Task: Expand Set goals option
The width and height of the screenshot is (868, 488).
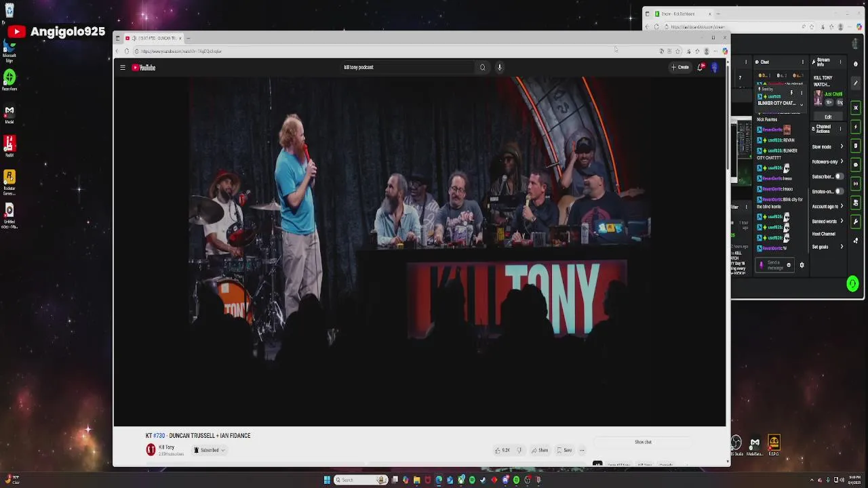Action: pos(827,247)
